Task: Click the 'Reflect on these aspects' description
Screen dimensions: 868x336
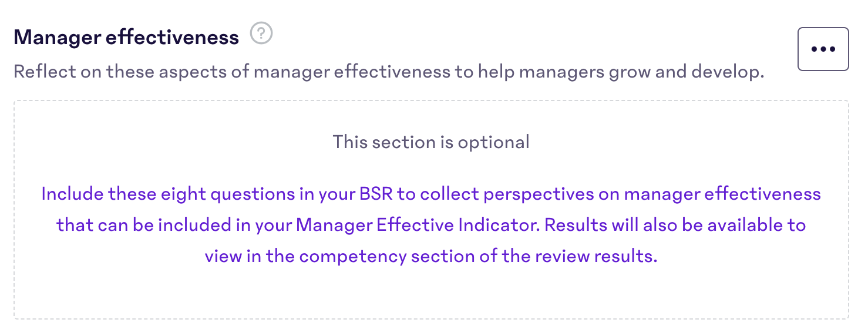Action: [388, 72]
